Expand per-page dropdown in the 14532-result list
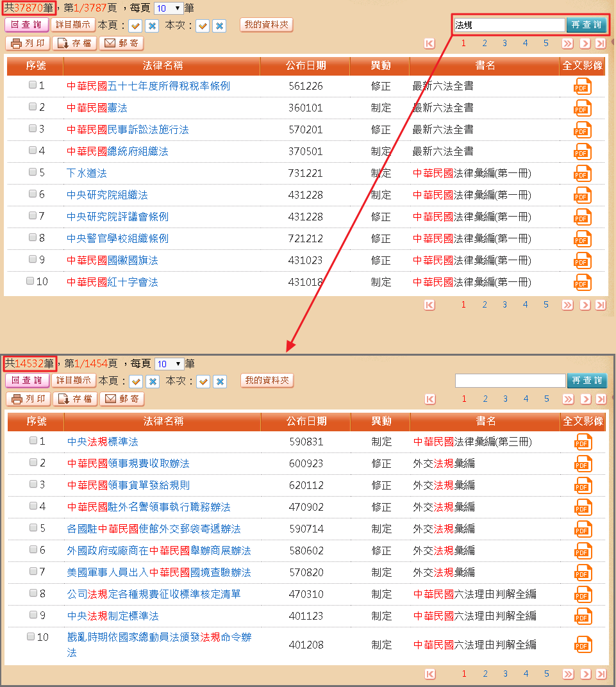616x687 pixels. (169, 364)
